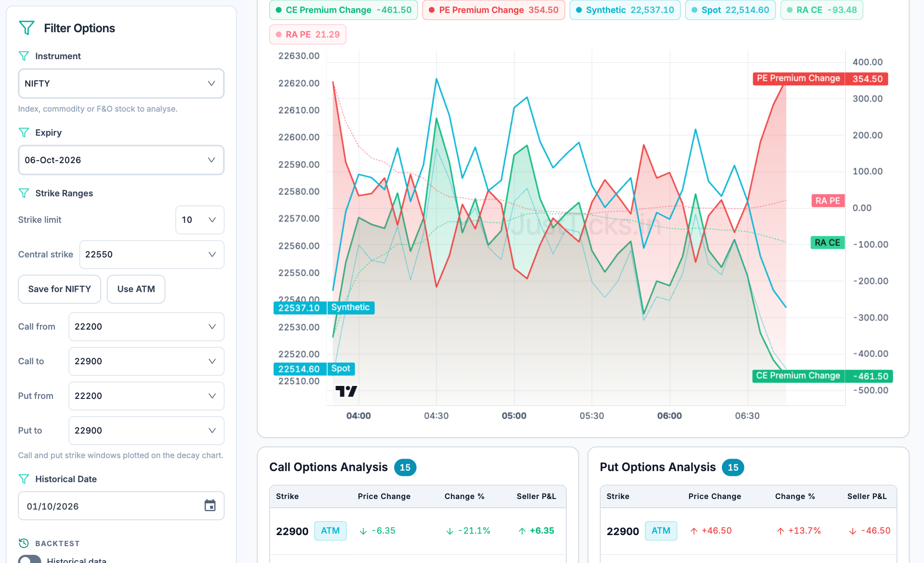
Task: Toggle the CE Premium Change legend series
Action: tap(344, 10)
